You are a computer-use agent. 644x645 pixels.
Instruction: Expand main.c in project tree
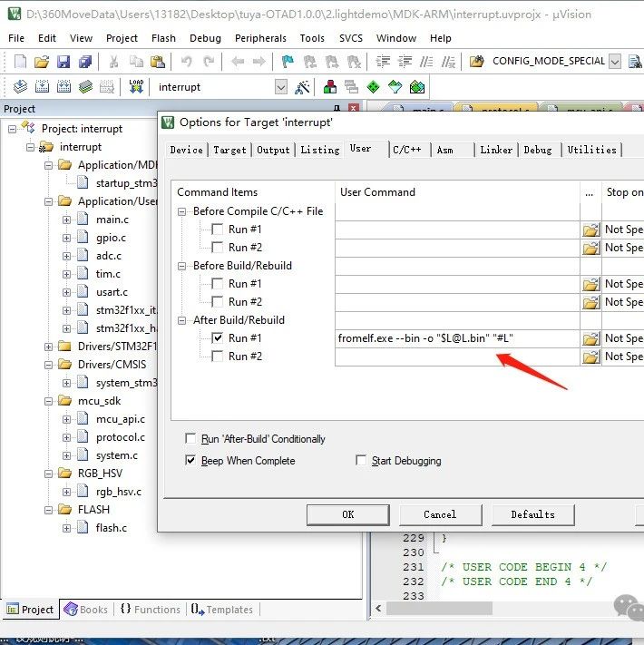point(66,220)
